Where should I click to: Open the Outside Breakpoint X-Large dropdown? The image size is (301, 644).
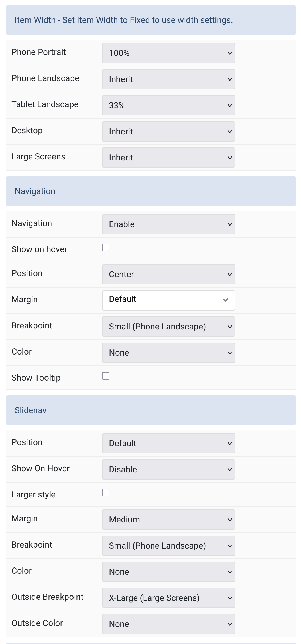tap(168, 598)
